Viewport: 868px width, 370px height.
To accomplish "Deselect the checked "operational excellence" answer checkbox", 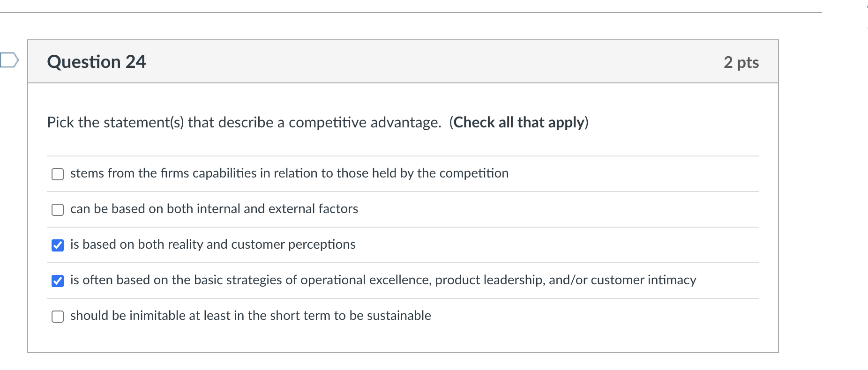I will [57, 281].
